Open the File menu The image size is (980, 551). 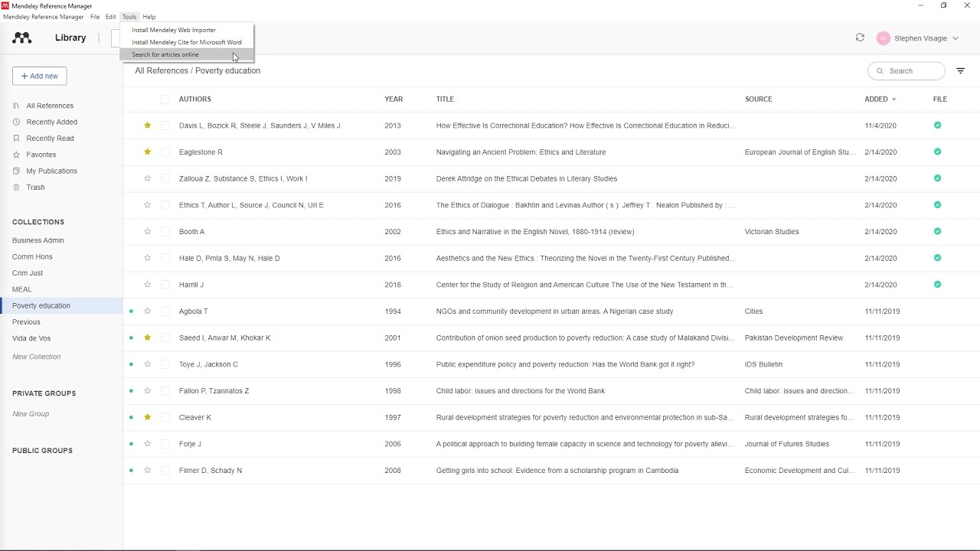pos(95,17)
